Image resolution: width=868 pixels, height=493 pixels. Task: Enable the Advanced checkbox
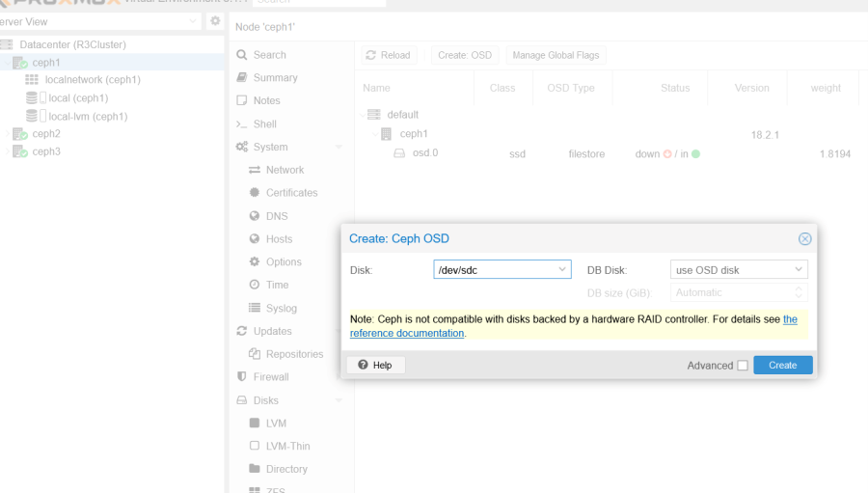(742, 366)
